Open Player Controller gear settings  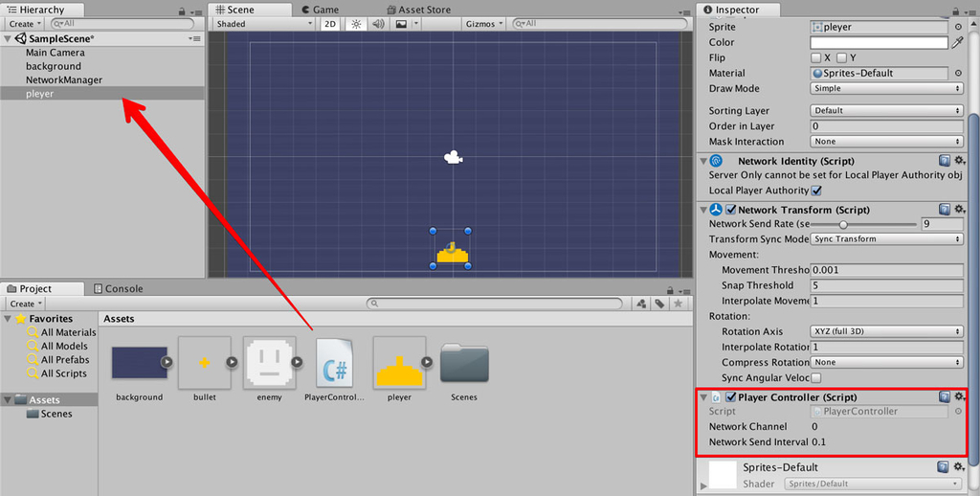point(959,397)
